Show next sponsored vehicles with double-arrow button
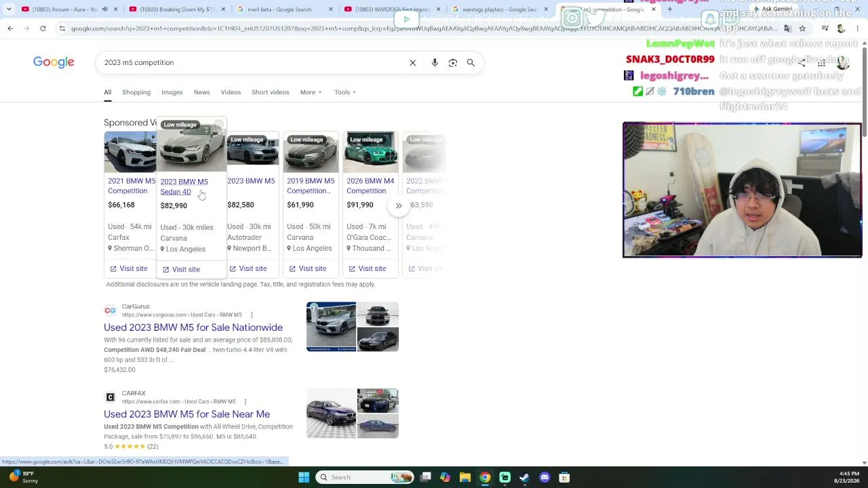Image resolution: width=868 pixels, height=488 pixels. 399,205
